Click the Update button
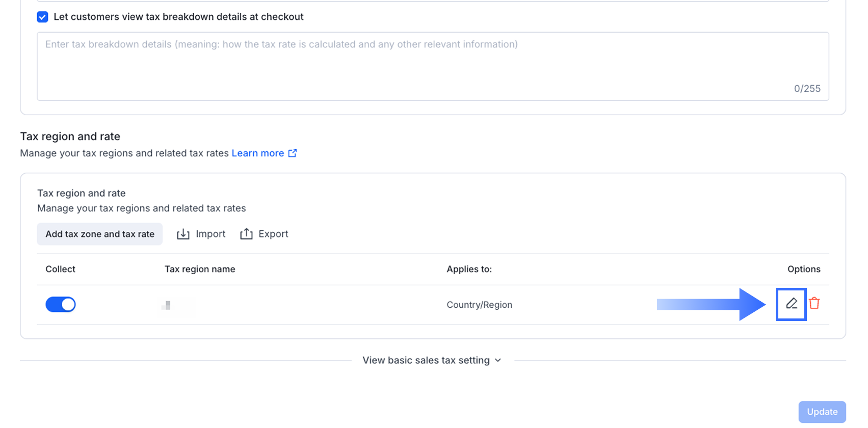Image resolution: width=868 pixels, height=428 pixels. [822, 412]
